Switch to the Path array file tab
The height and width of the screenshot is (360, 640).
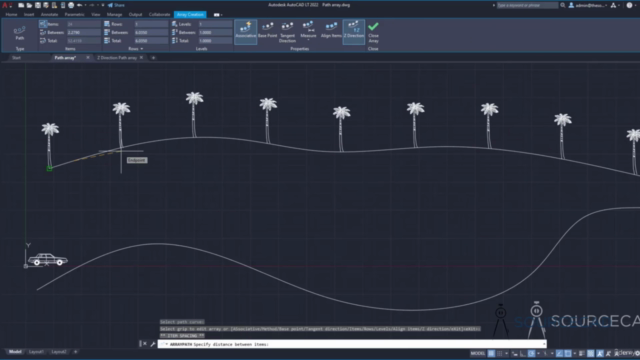pos(66,58)
